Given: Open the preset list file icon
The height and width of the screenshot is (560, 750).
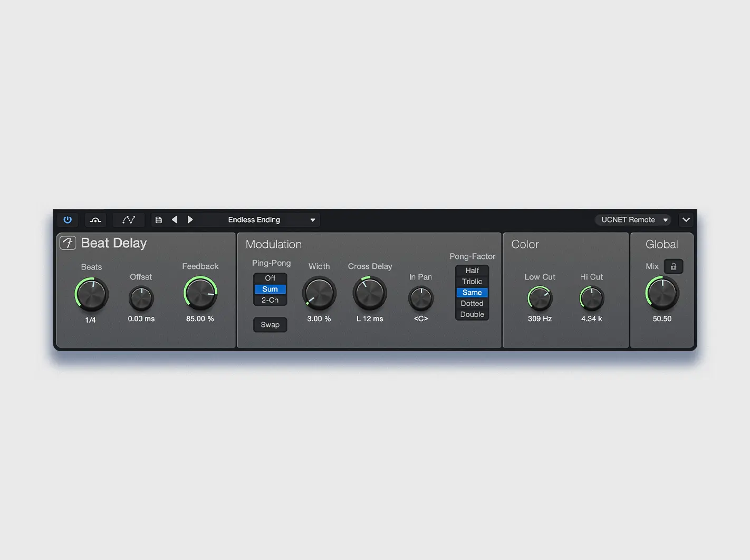Looking at the screenshot, I should [x=159, y=219].
